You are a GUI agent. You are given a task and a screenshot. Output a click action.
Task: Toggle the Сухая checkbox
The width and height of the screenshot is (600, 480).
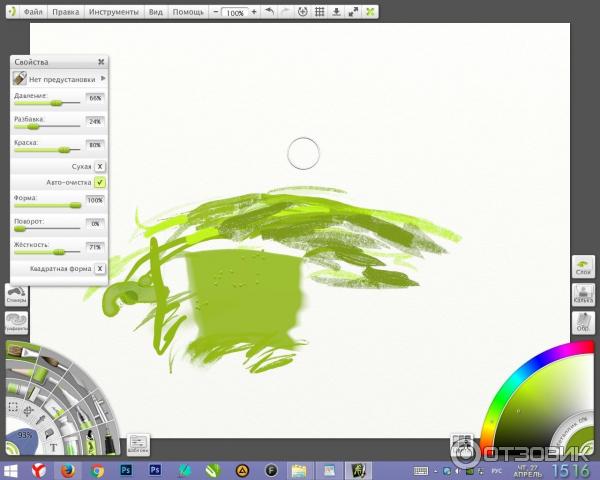100,166
